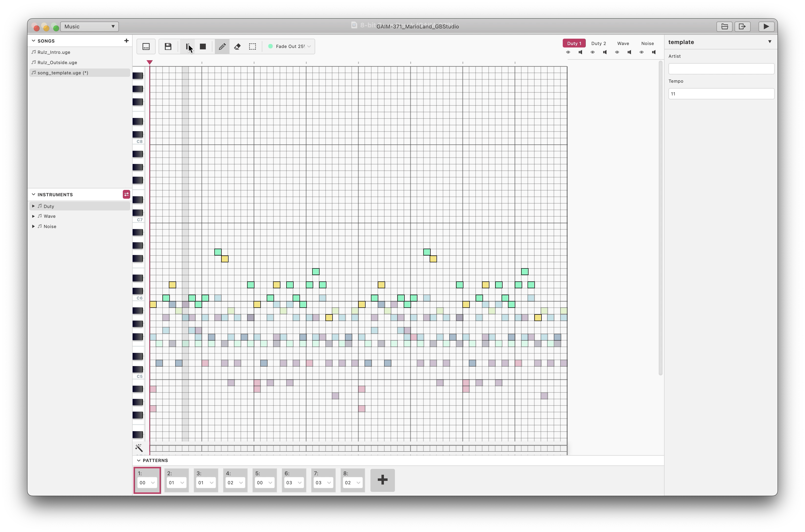Screen dimensions: 805x532
Task: Switch to the Wave channel tab
Action: tap(623, 43)
